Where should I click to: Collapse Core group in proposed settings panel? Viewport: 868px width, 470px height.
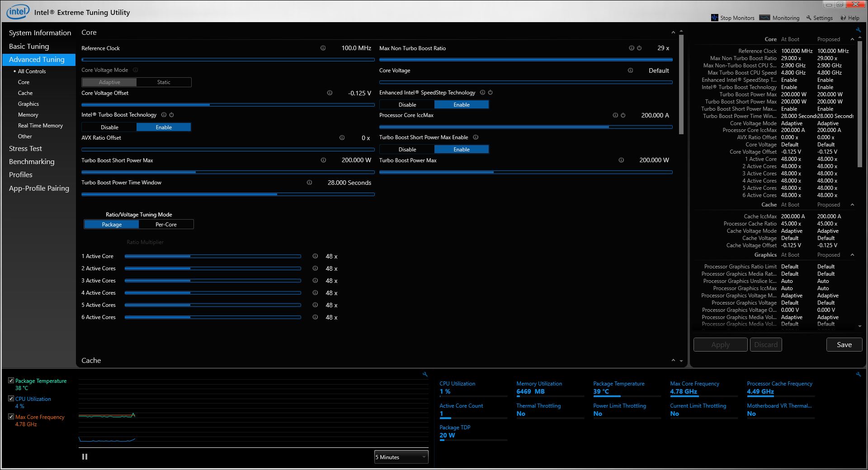click(x=852, y=39)
